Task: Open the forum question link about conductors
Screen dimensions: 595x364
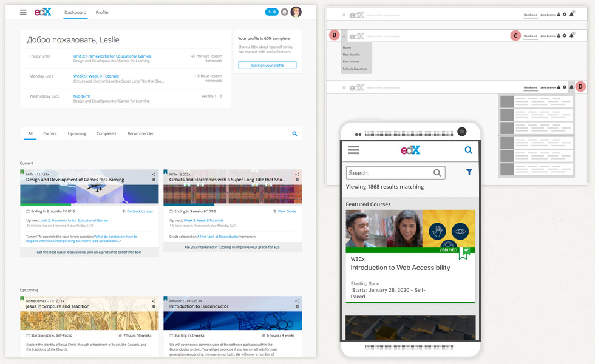Action: pyautogui.click(x=81, y=238)
